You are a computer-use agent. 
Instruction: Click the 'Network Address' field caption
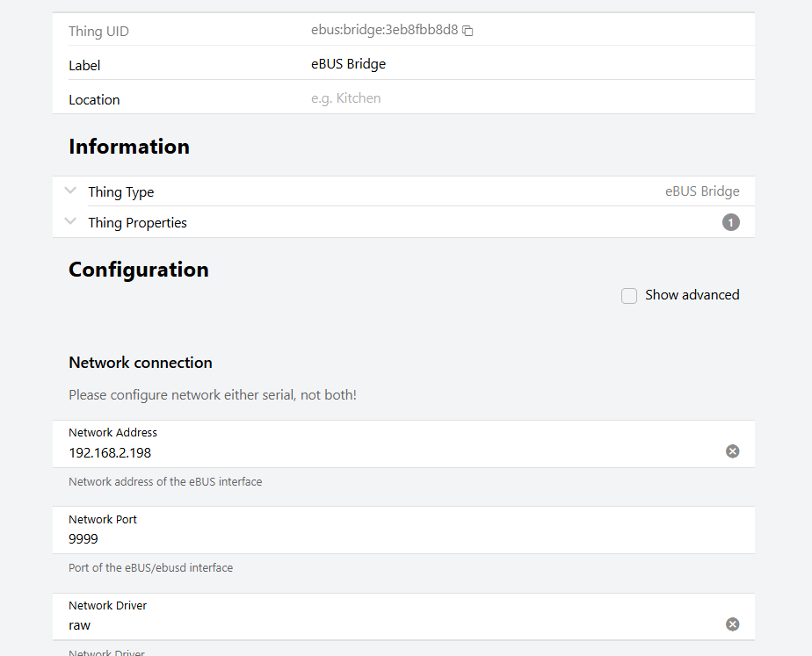[x=112, y=432]
